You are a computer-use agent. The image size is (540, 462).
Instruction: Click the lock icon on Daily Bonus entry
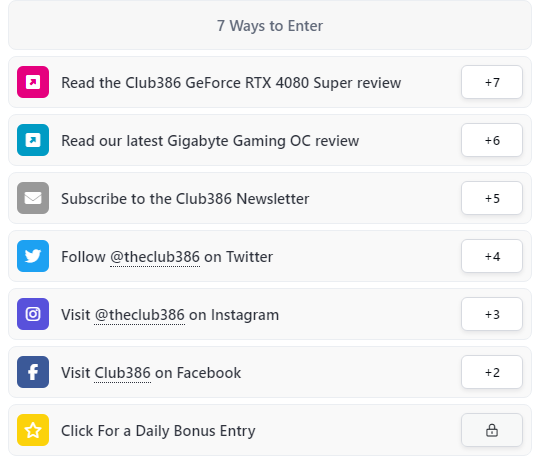pyautogui.click(x=492, y=430)
